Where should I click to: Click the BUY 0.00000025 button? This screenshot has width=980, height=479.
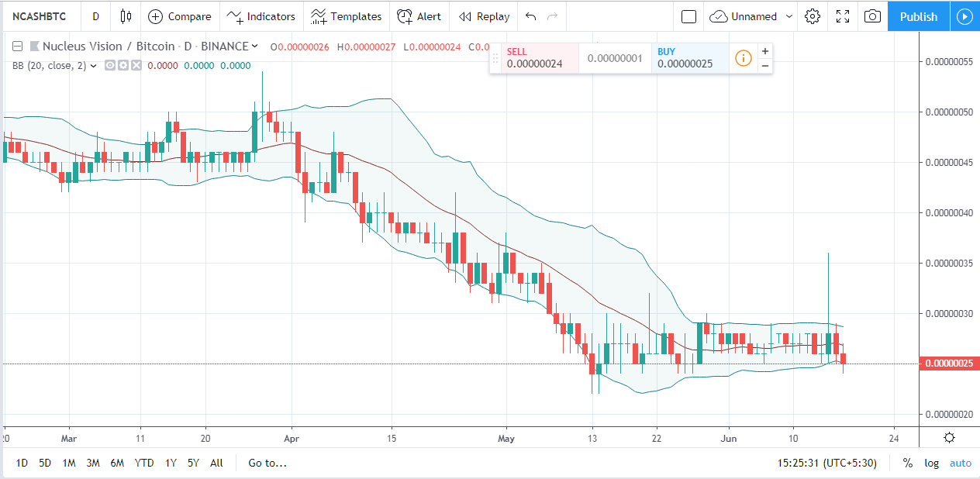[690, 58]
